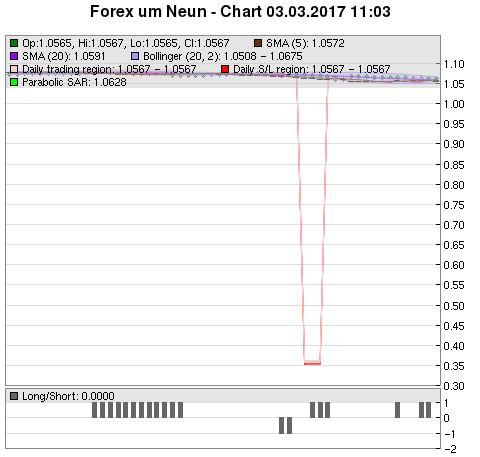The image size is (480, 457).
Task: Click the -1 label on Long/Short axis
Action: 449,434
